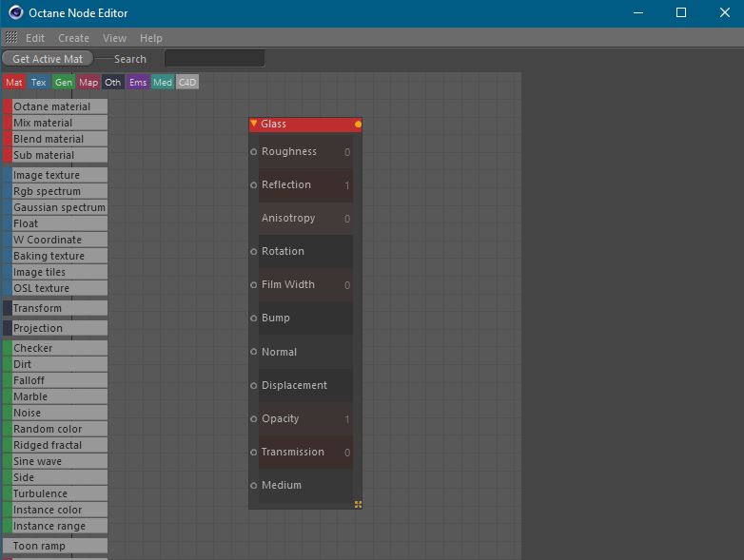The width and height of the screenshot is (744, 560).
Task: Add a Projection node from list
Action: click(55, 328)
